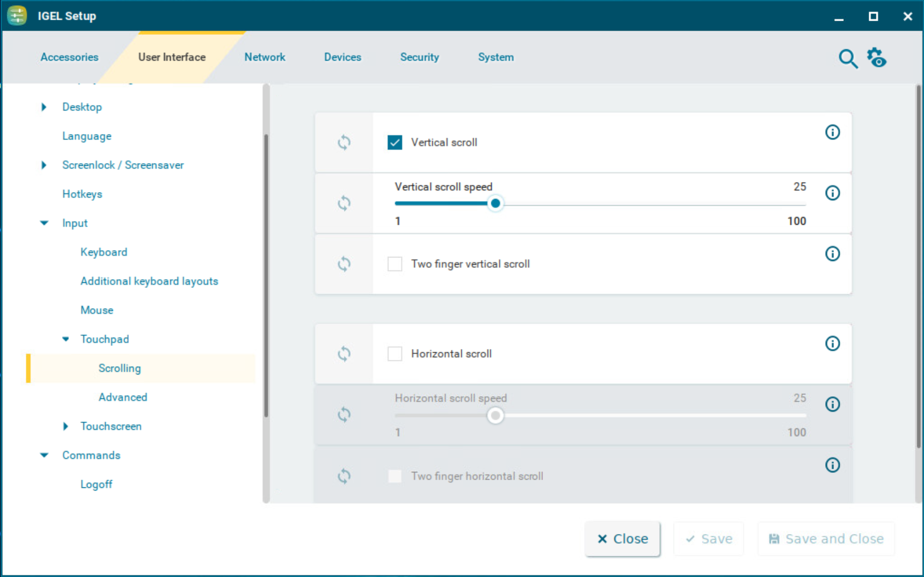Open the Security tab
Viewport: 924px width, 577px height.
click(419, 57)
